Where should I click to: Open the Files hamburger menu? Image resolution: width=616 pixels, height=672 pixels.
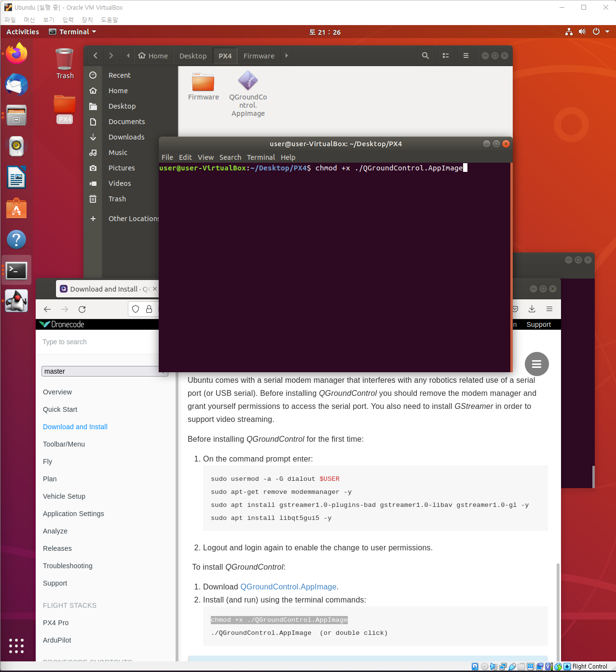(x=466, y=56)
